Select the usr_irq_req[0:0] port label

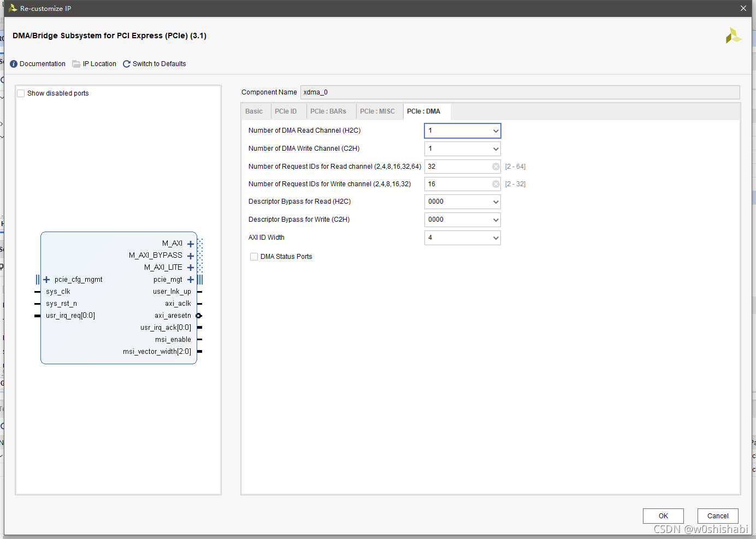70,316
